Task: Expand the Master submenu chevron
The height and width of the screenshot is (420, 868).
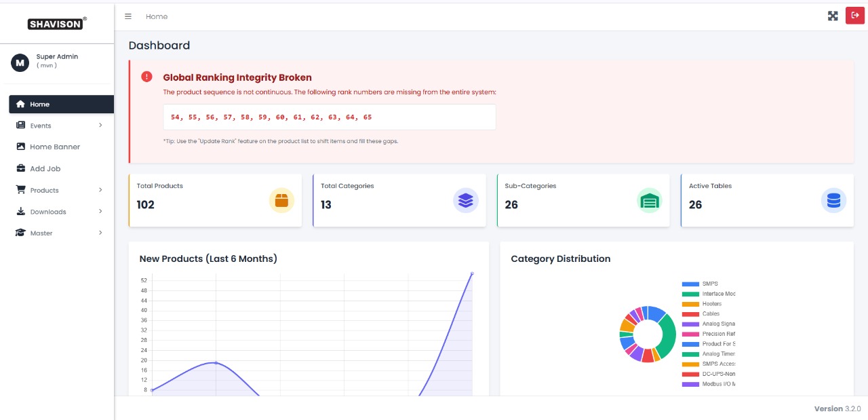Action: click(100, 233)
